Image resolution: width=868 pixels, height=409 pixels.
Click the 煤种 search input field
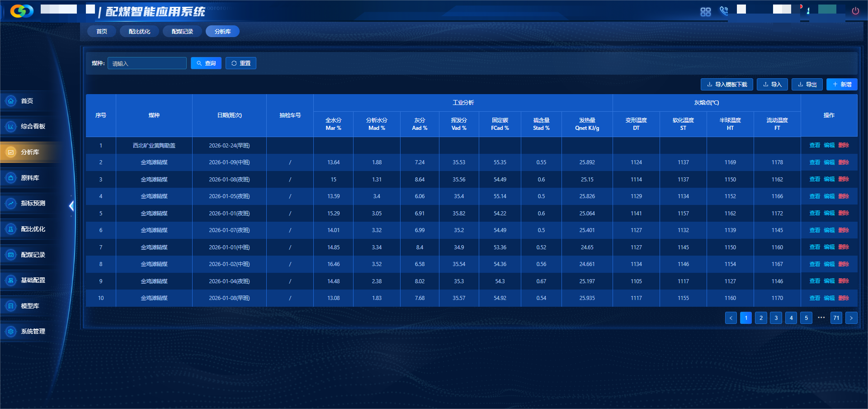(147, 63)
